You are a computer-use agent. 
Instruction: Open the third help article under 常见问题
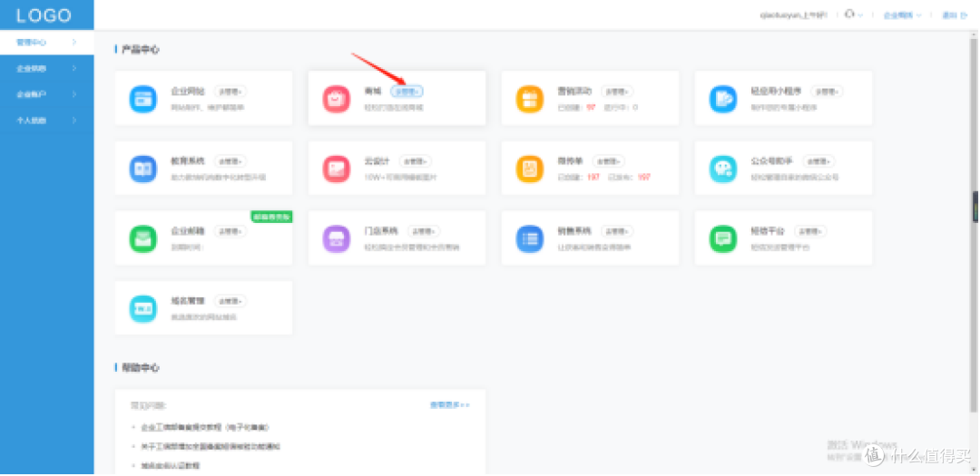point(170,466)
